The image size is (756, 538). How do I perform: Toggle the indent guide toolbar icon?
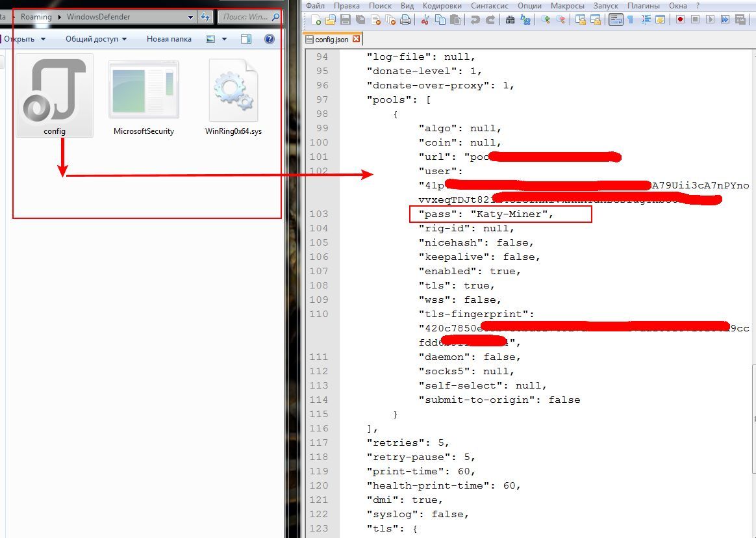coord(646,19)
